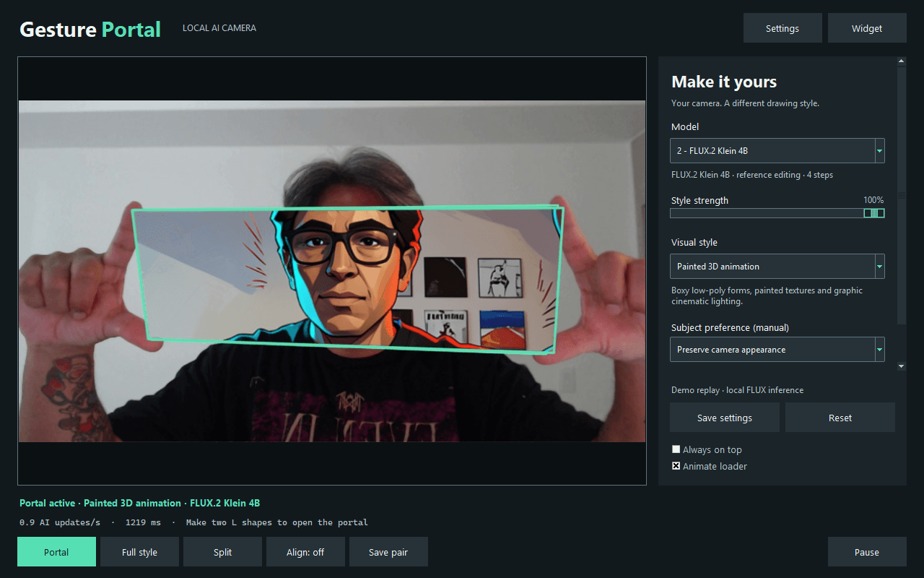Screen dimensions: 924x578
Task: Click the 'Gesture Portal' app title
Action: click(x=90, y=30)
